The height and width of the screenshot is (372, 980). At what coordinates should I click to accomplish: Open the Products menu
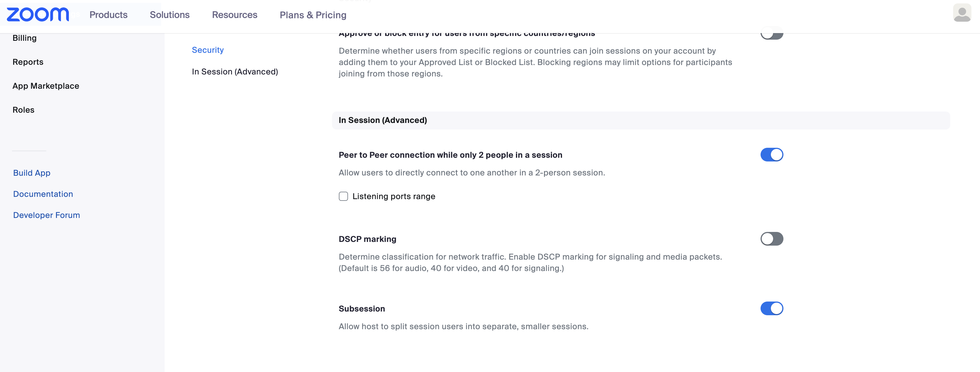tap(108, 15)
